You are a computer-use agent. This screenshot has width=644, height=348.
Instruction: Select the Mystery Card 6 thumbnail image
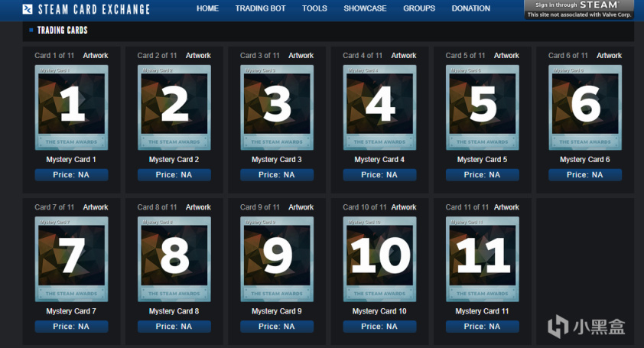coord(585,107)
